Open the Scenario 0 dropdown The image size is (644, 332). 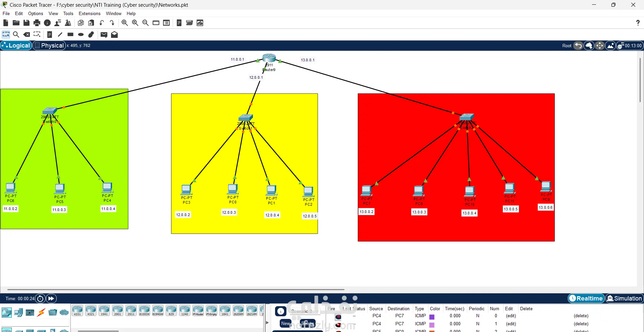[x=305, y=311]
